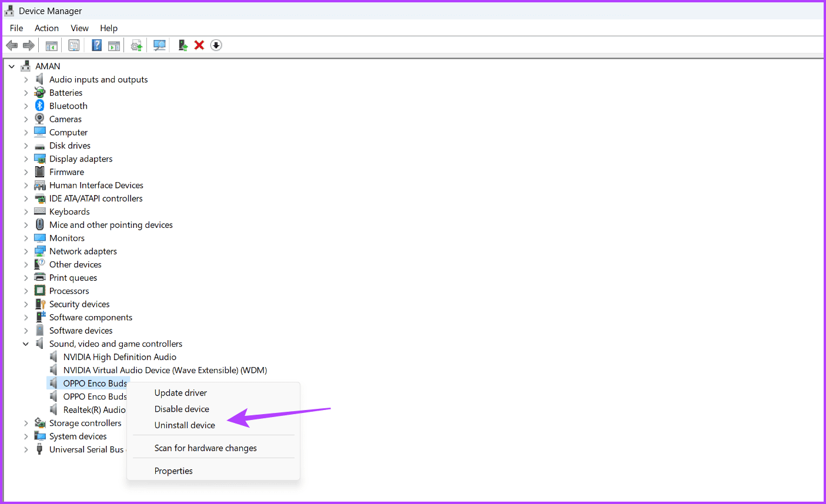Click the Disk drives category icon
This screenshot has height=504, width=826.
coord(39,146)
